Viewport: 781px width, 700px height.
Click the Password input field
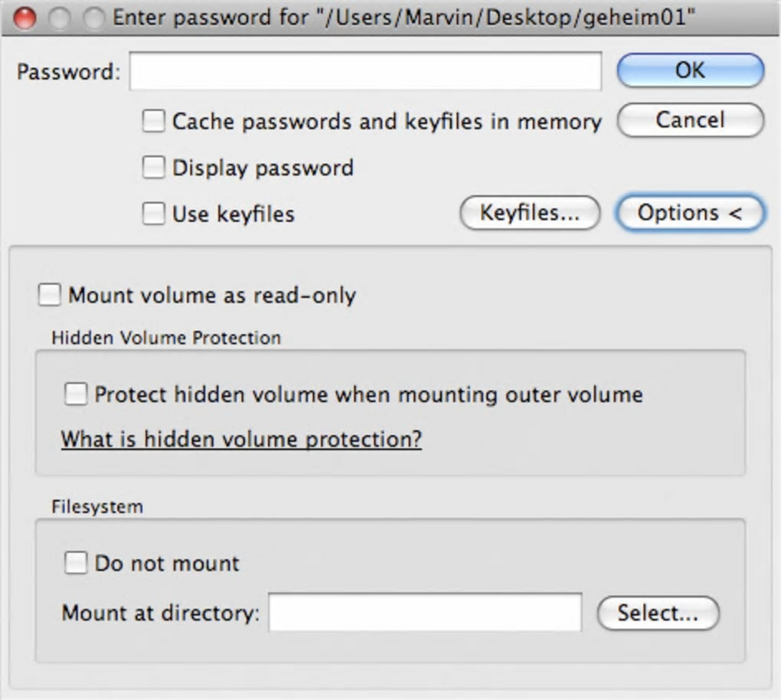point(365,72)
